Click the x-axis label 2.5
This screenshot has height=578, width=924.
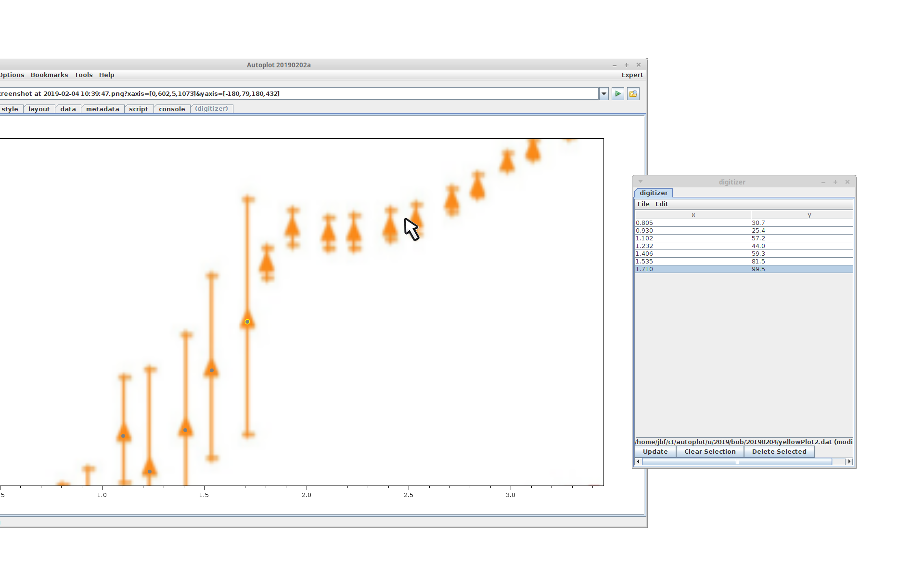(409, 495)
